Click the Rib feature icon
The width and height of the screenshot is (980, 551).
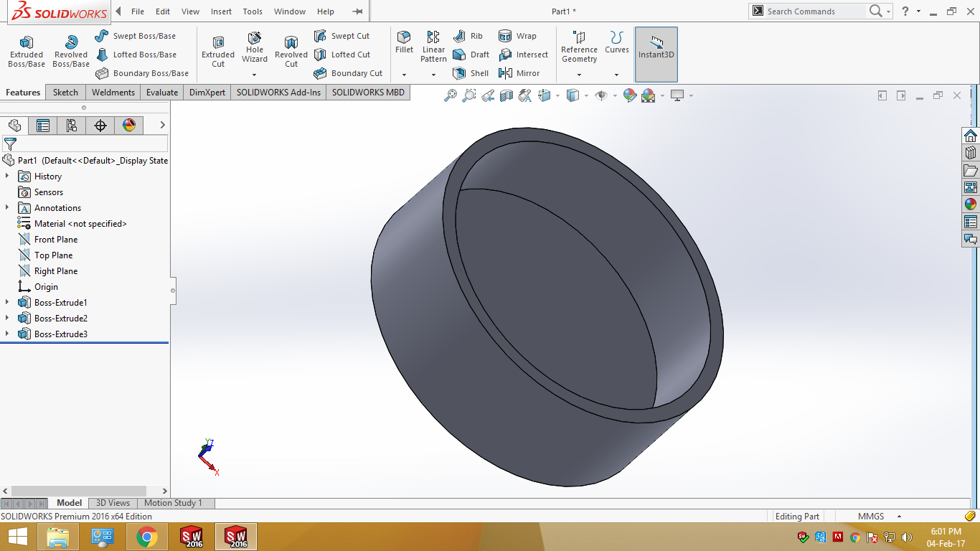(468, 36)
